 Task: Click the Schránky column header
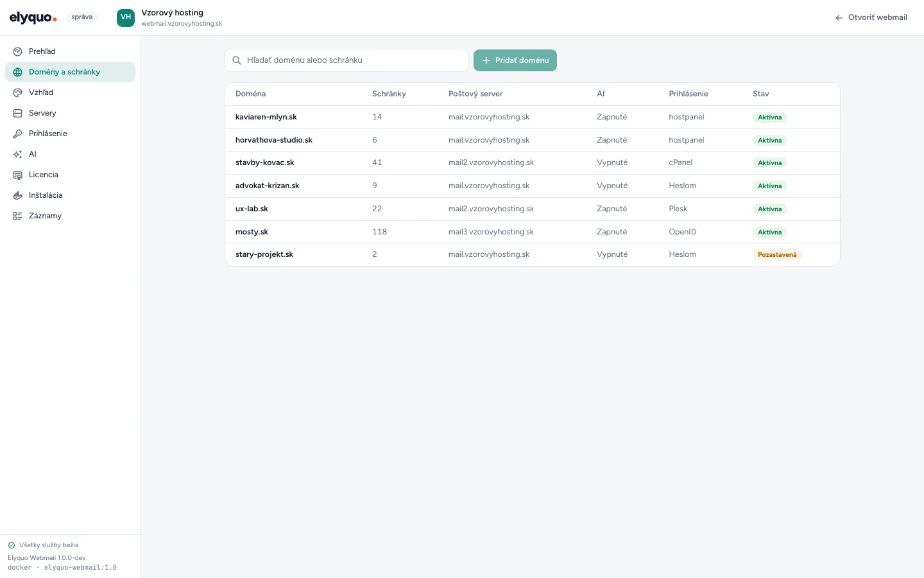tap(389, 94)
